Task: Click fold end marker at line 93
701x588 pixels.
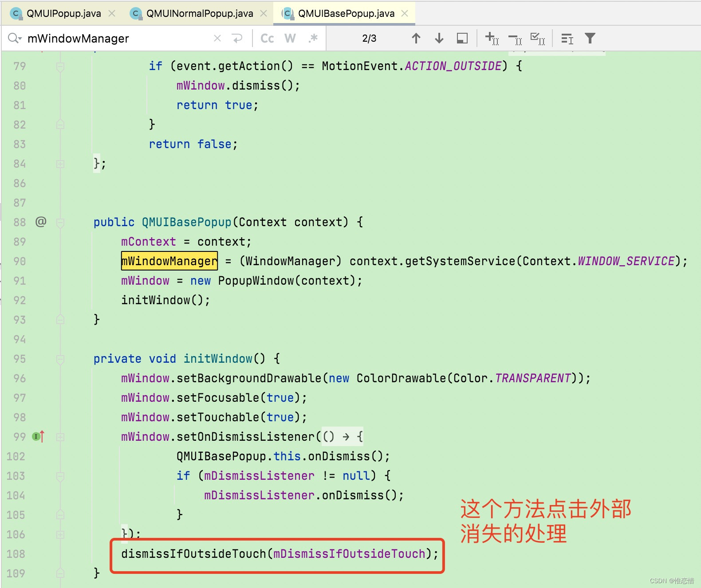Action: (x=60, y=320)
